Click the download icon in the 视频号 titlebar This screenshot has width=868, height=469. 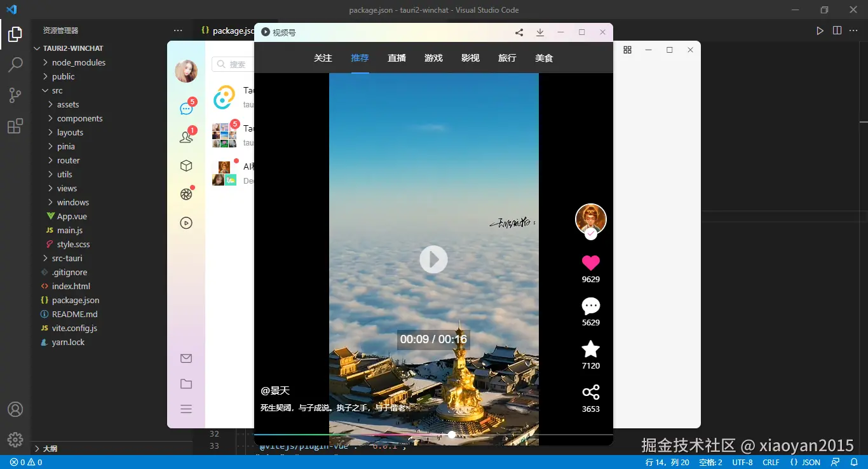coord(539,32)
